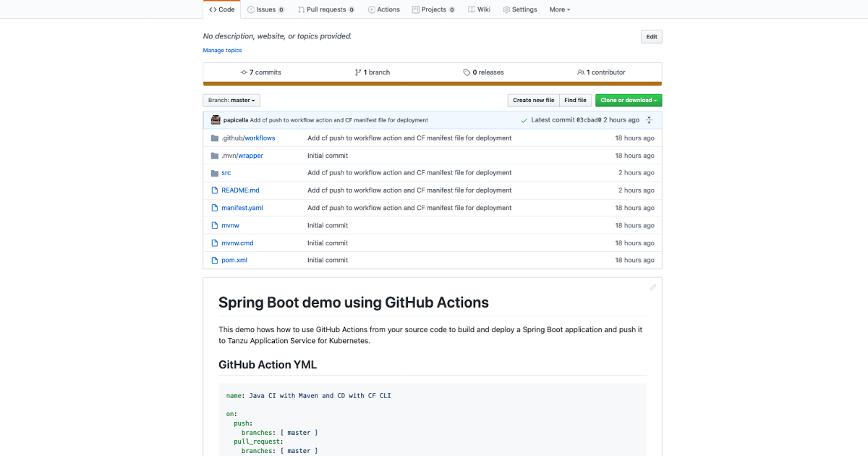This screenshot has width=868, height=456.
Task: Open the papicella author link
Action: (236, 120)
